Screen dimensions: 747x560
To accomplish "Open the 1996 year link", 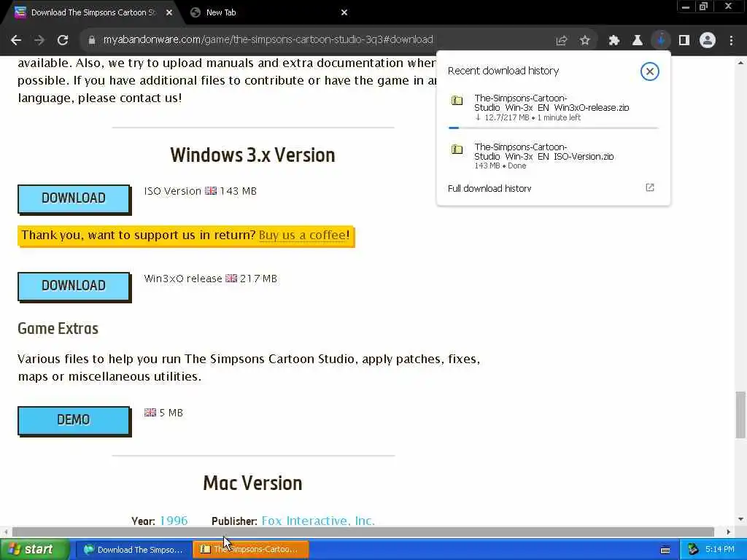I will click(174, 521).
